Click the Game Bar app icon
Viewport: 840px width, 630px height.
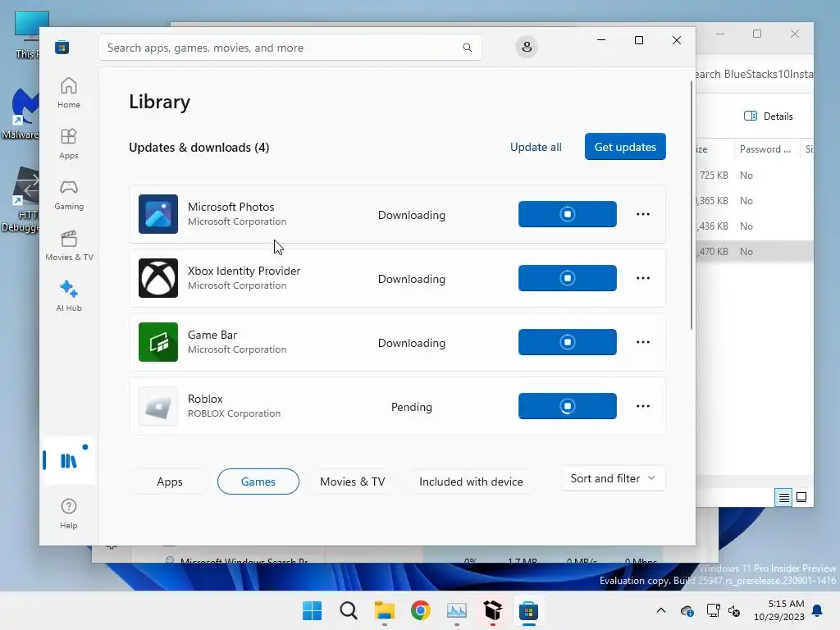click(x=158, y=342)
